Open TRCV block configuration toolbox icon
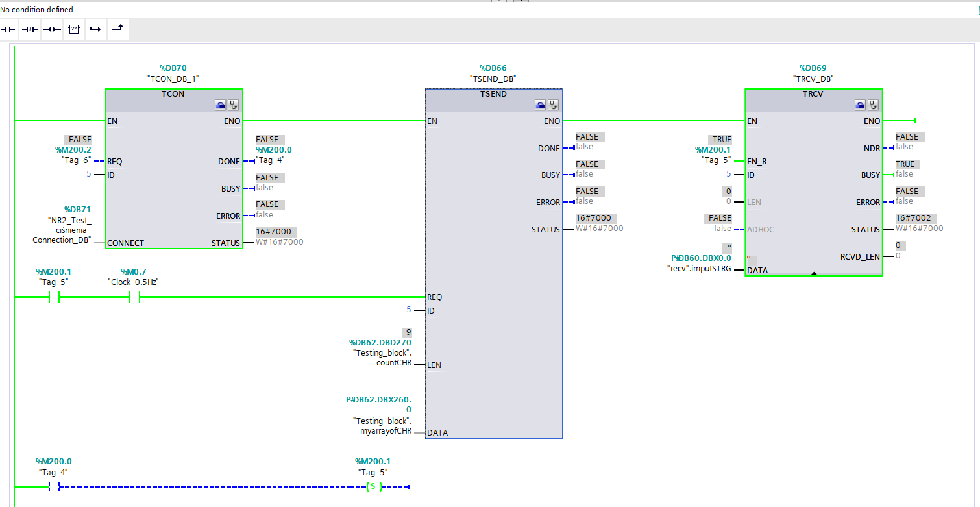This screenshot has height=507, width=980. (861, 105)
